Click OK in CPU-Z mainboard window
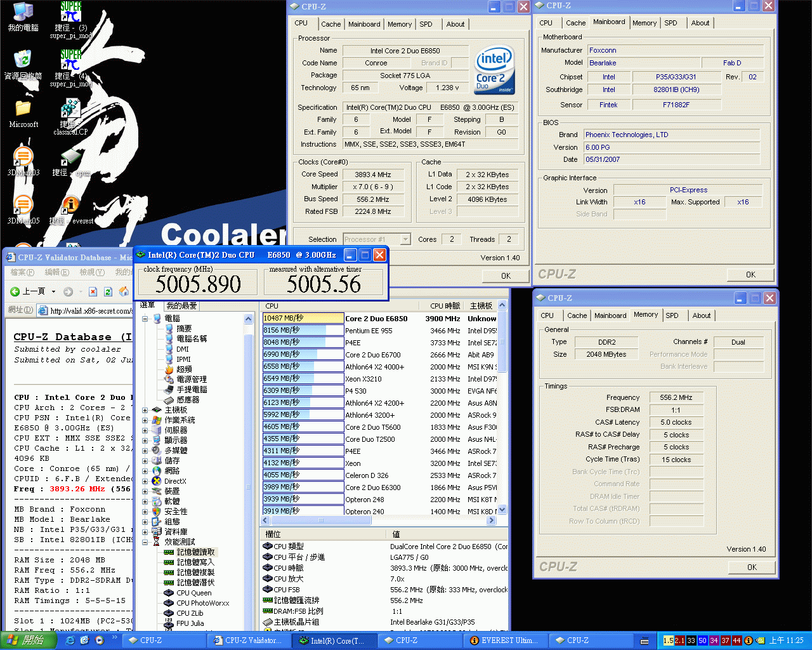 750,274
